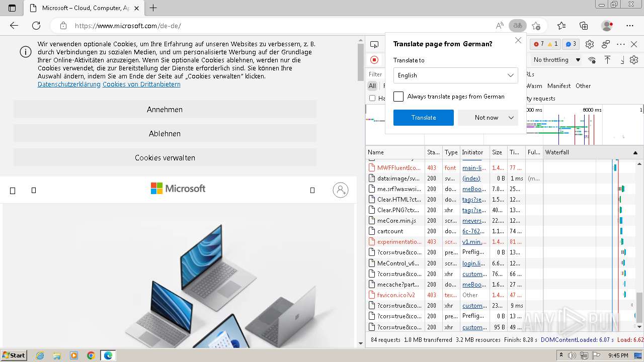This screenshot has width=644, height=362.
Task: Close the DevTools panel
Action: 634,44
